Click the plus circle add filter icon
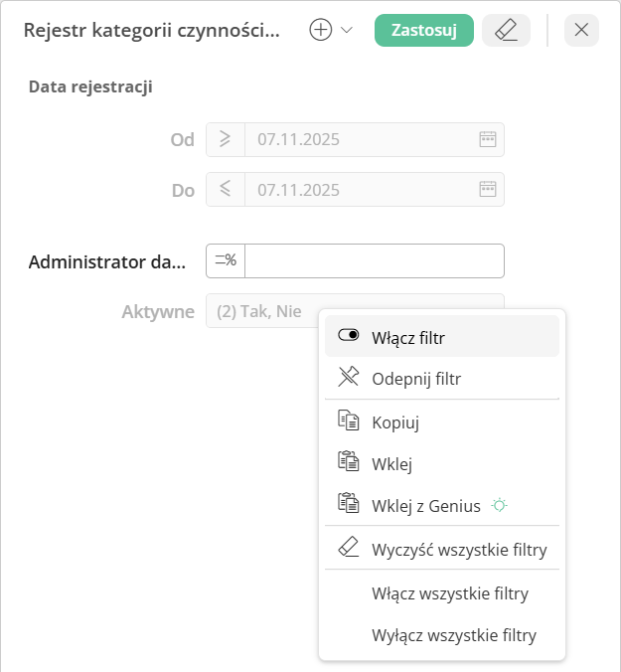This screenshot has height=672, width=621. point(320,31)
